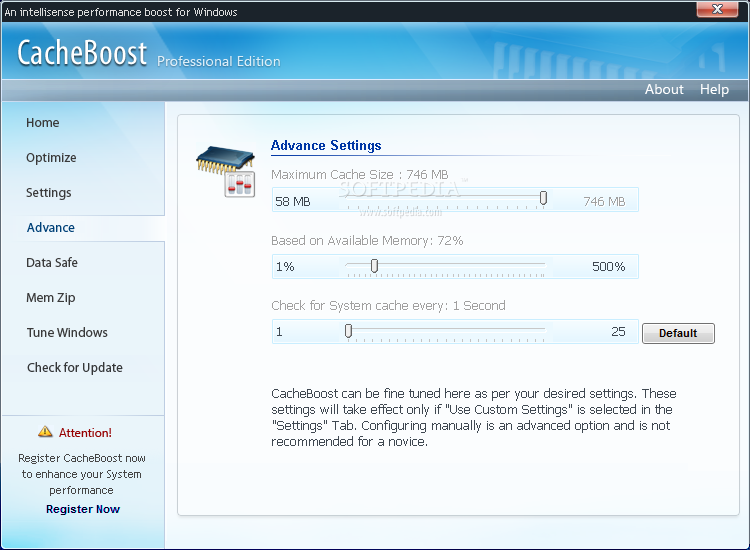Viewport: 750px width, 550px height.
Task: Select the Advance tab
Action: pyautogui.click(x=51, y=228)
